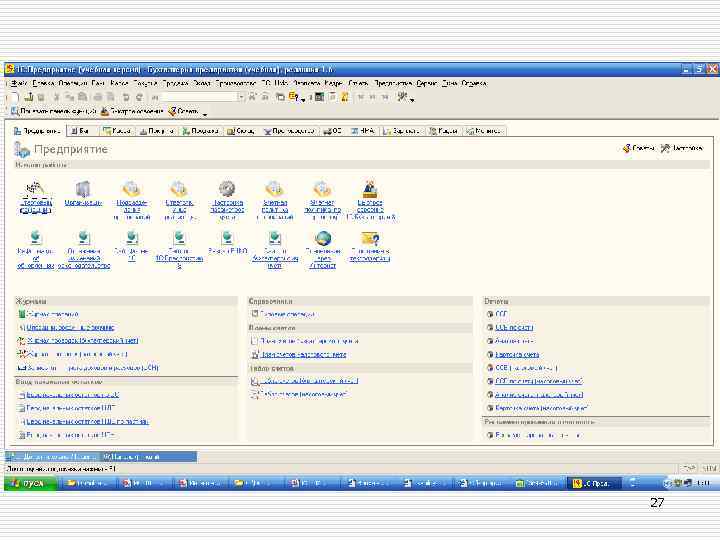Open the Быстрое освоение icon with person at desk
720x540 pixels.
coord(370,189)
